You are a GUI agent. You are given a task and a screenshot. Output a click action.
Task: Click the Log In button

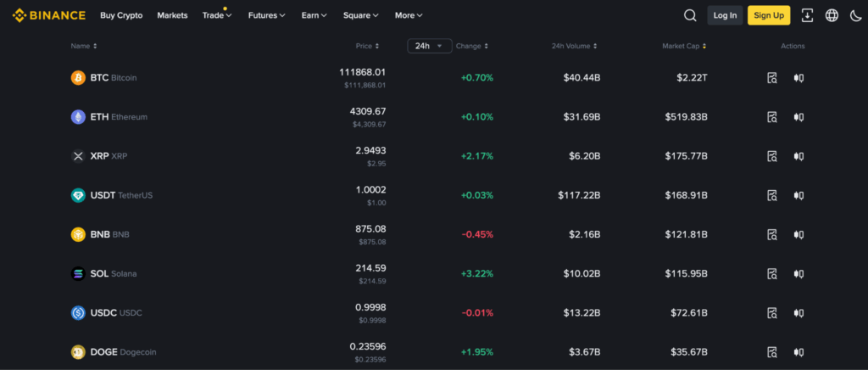tap(725, 15)
